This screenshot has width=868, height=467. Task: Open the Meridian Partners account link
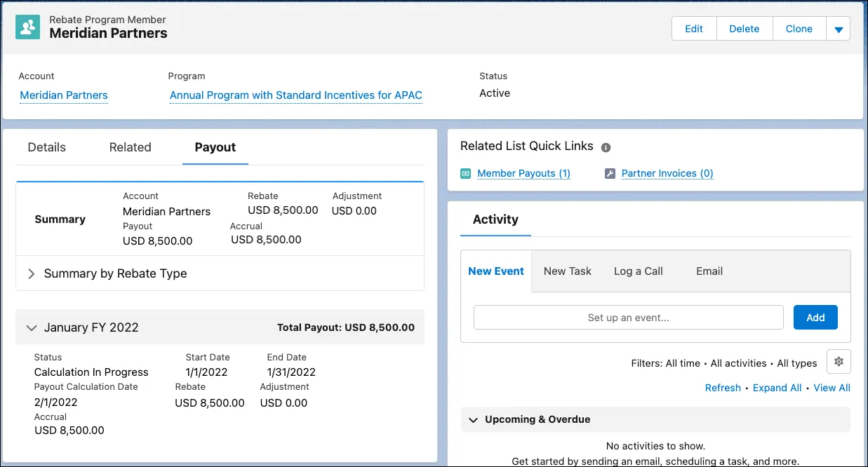pyautogui.click(x=64, y=95)
